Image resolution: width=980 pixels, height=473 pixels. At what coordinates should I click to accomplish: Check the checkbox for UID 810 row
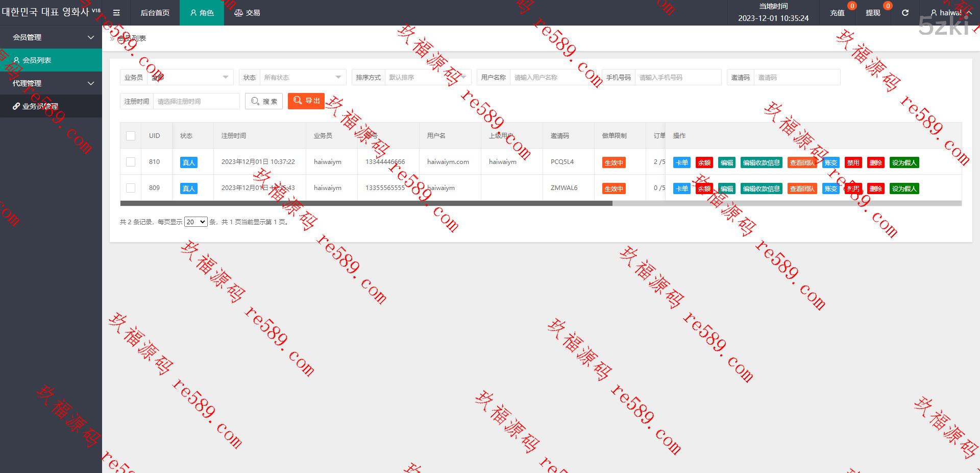pos(131,162)
